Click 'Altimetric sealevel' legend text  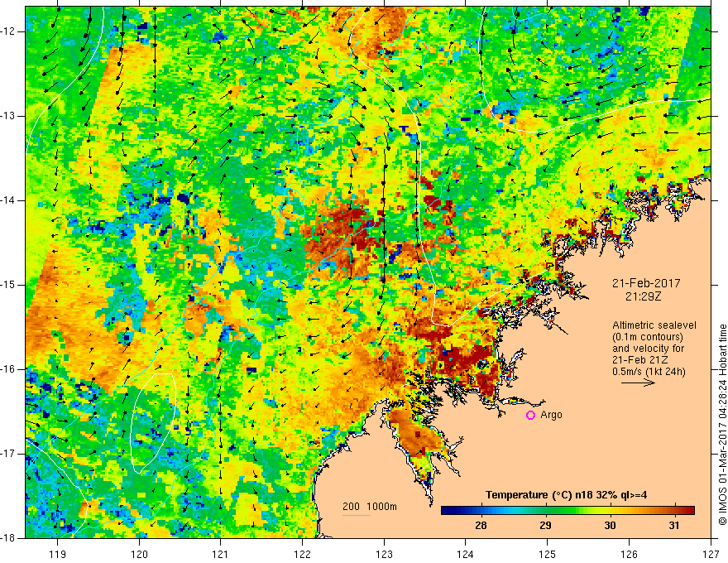coord(654,325)
